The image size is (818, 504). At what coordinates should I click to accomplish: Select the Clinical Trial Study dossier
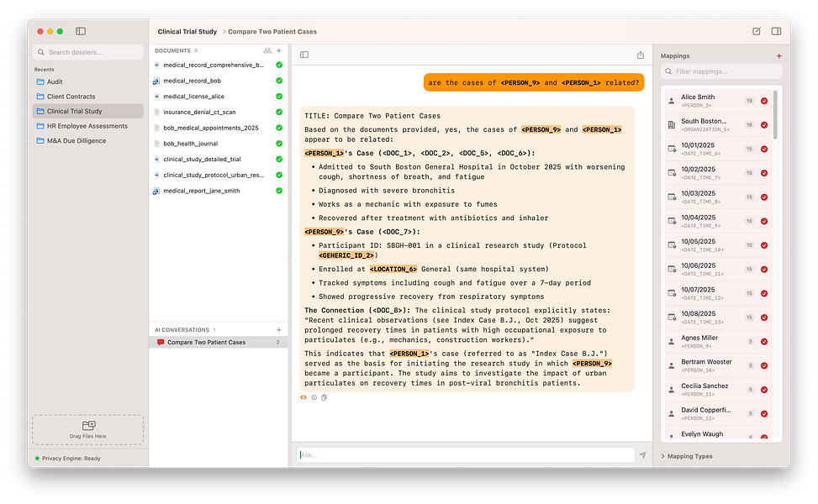[87, 111]
